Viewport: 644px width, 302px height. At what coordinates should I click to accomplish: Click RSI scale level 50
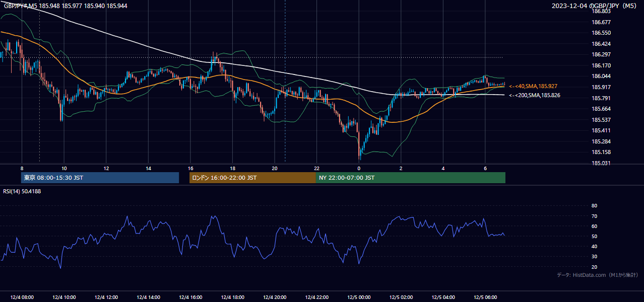(594, 237)
